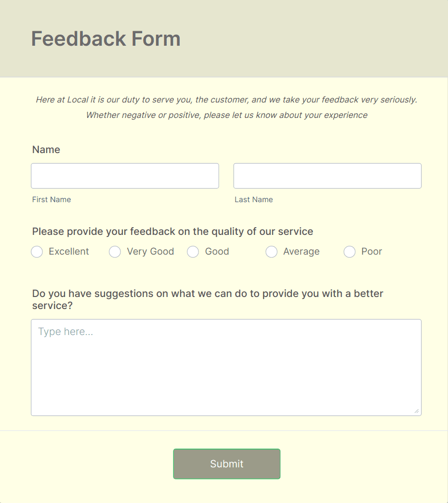Choose the Very Good radio button
The height and width of the screenshot is (503, 448).
(115, 252)
